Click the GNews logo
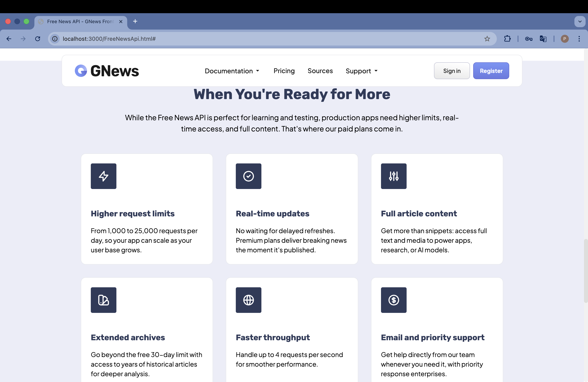This screenshot has height=382, width=588. [x=106, y=71]
